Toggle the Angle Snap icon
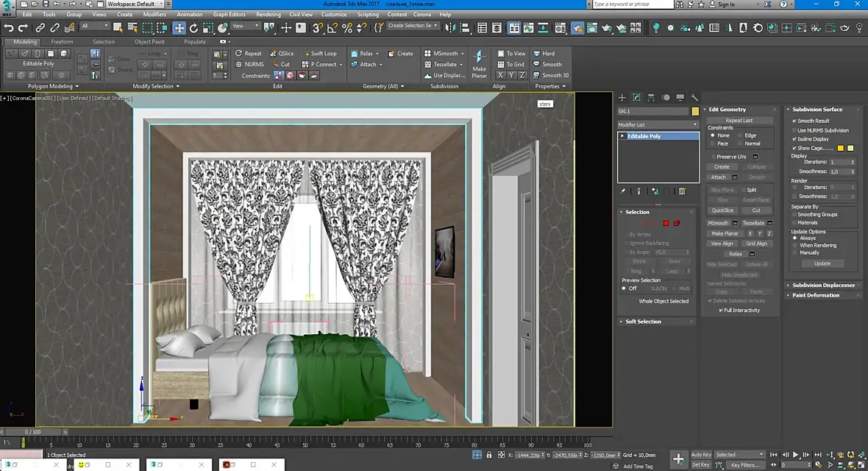The width and height of the screenshot is (868, 471). click(332, 28)
